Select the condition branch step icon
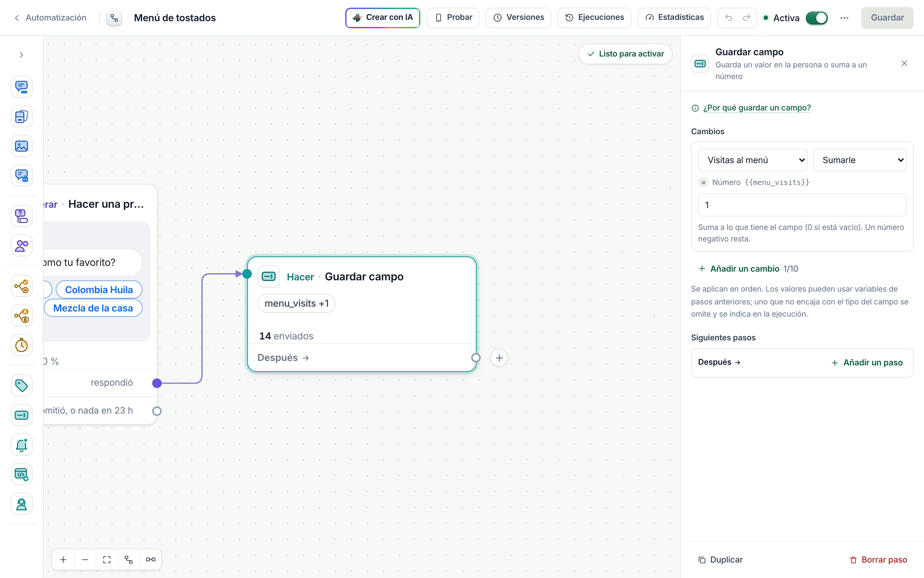This screenshot has width=924, height=578. pos(21,286)
